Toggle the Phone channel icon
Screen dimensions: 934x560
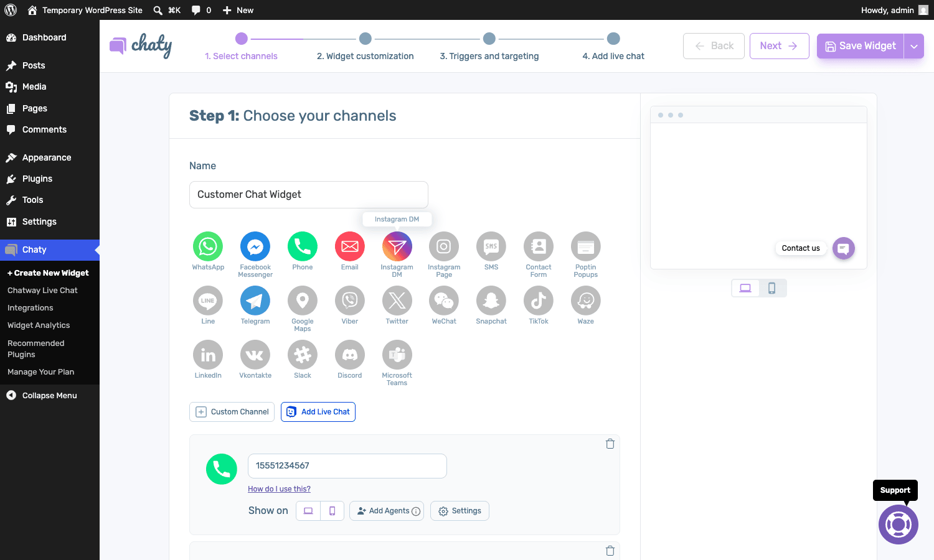point(303,247)
